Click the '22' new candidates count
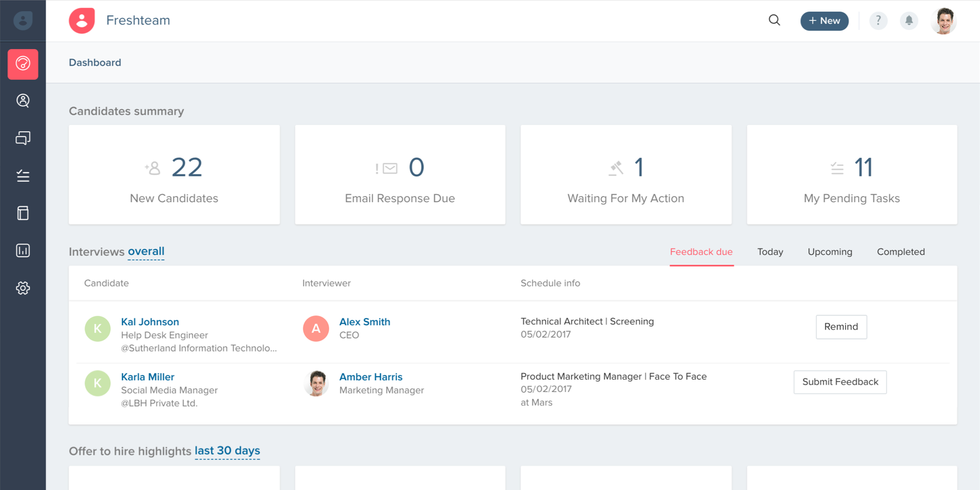This screenshot has width=980, height=490. point(187,168)
